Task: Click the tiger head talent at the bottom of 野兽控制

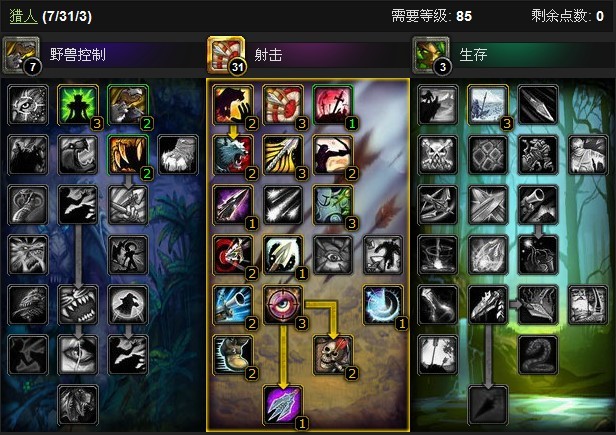Action: (78, 405)
